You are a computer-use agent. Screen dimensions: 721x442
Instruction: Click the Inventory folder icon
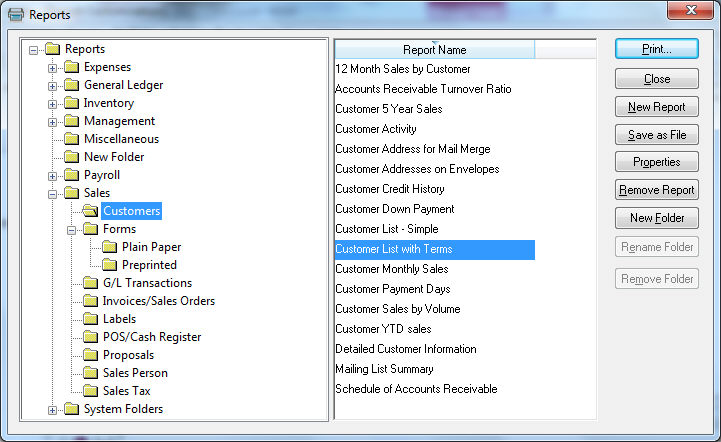[71, 103]
